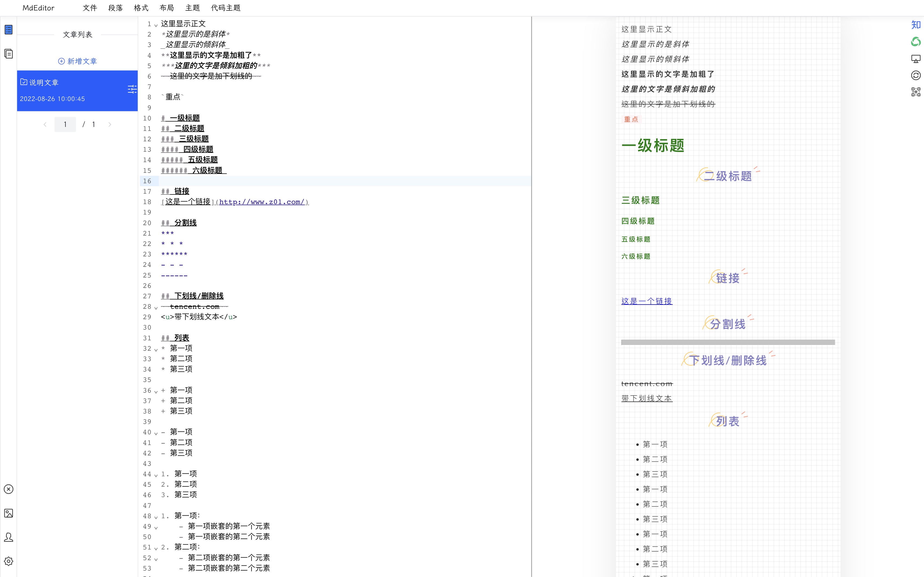Click the next page arrow in pagination
The image size is (924, 577).
(x=110, y=124)
